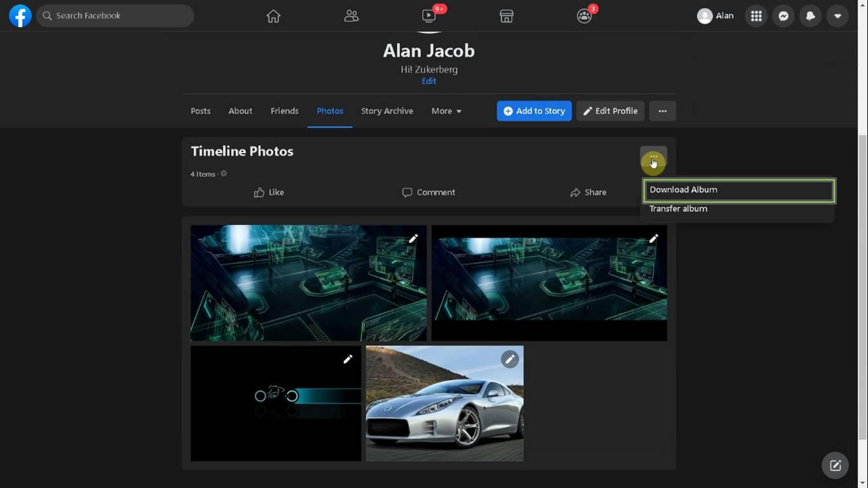Open album privacy settings gear icon
The image size is (868, 488).
point(224,173)
